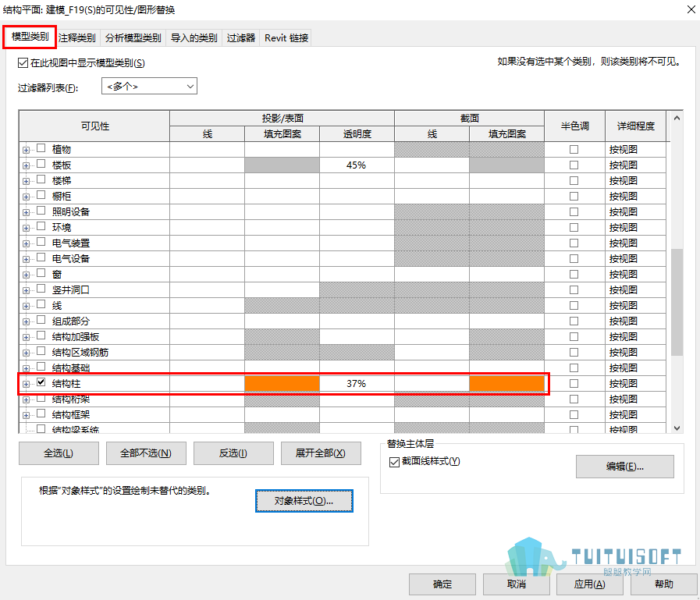This screenshot has height=600, width=700.
Task: Uncheck the 结构柱 visibility checkbox
Action: pyautogui.click(x=41, y=382)
